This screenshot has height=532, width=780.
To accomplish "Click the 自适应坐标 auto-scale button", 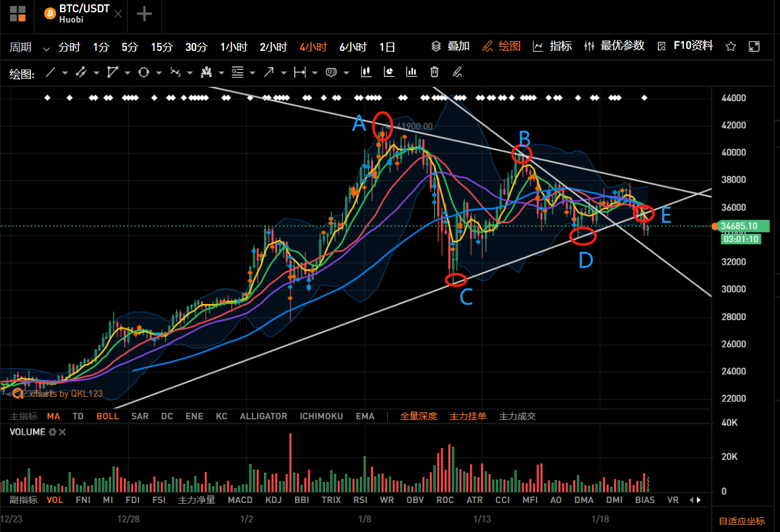I will [741, 521].
